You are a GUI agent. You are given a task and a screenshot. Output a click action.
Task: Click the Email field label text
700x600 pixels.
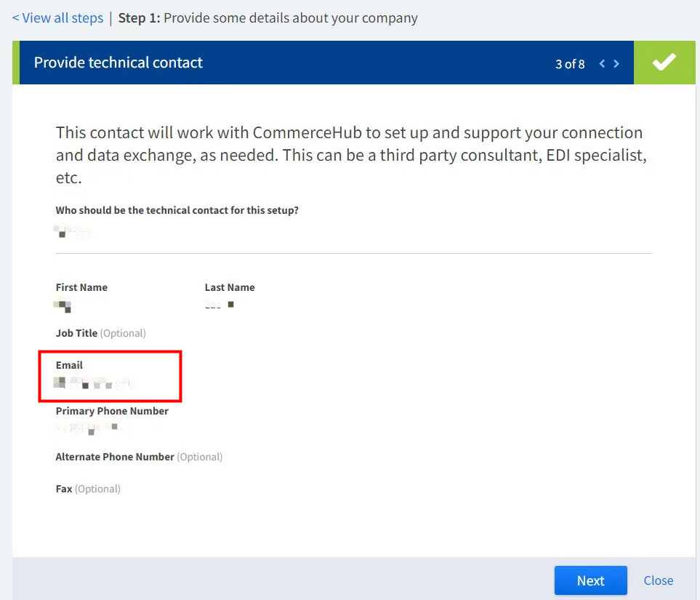tap(69, 365)
